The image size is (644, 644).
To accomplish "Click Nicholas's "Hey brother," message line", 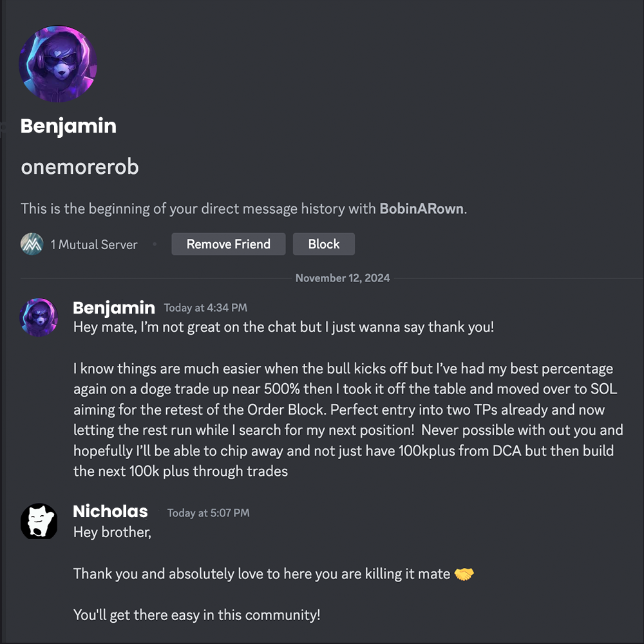I will (112, 533).
